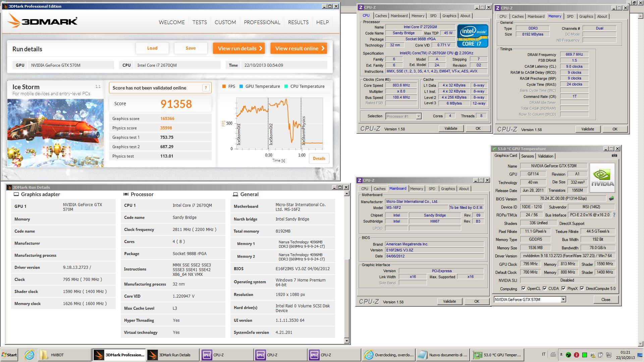Open the CUSTOM menu in 3DMark

coord(225,22)
